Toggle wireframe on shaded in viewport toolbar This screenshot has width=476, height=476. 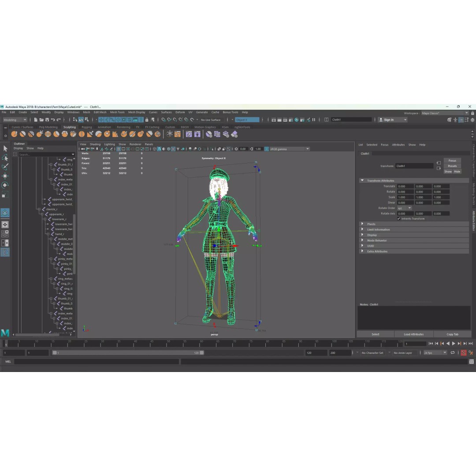pyautogui.click(x=169, y=149)
